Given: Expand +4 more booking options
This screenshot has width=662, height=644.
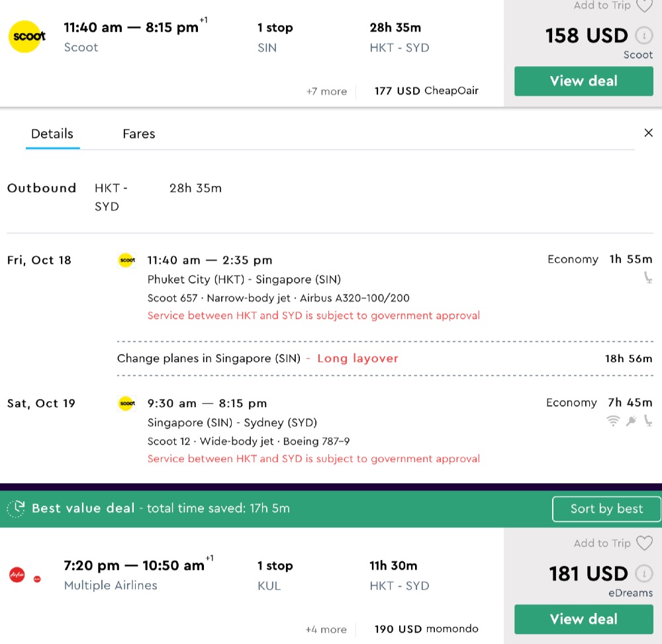Looking at the screenshot, I should (326, 629).
